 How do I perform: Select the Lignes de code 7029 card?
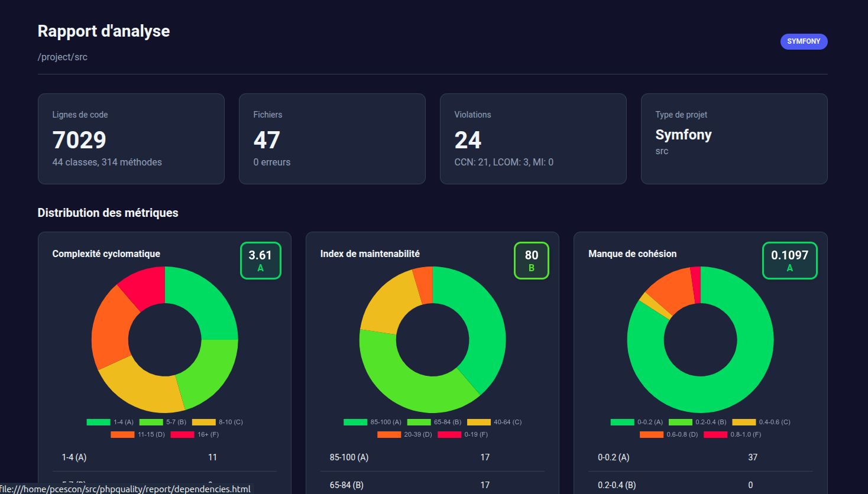click(x=131, y=139)
